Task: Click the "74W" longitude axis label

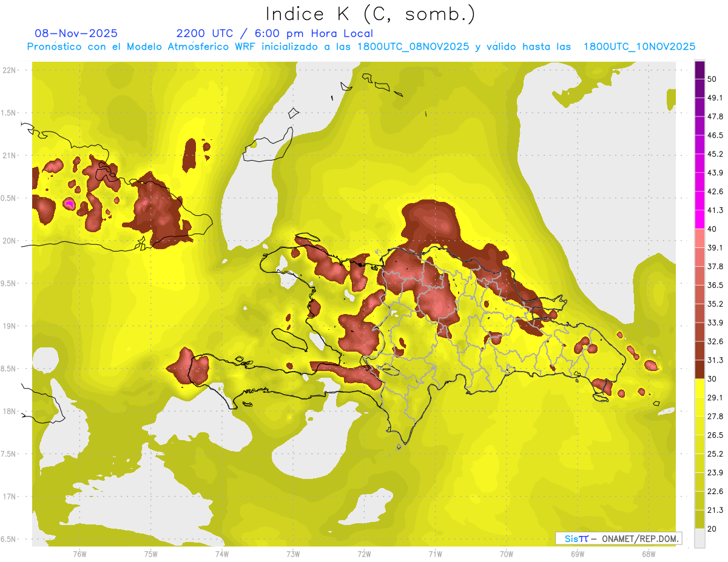Action: coord(222,554)
